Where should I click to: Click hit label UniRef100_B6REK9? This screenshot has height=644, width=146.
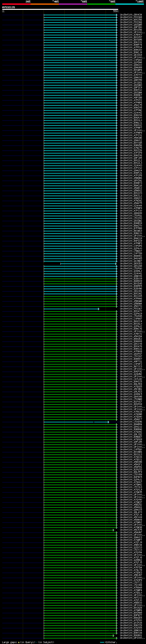131,281
